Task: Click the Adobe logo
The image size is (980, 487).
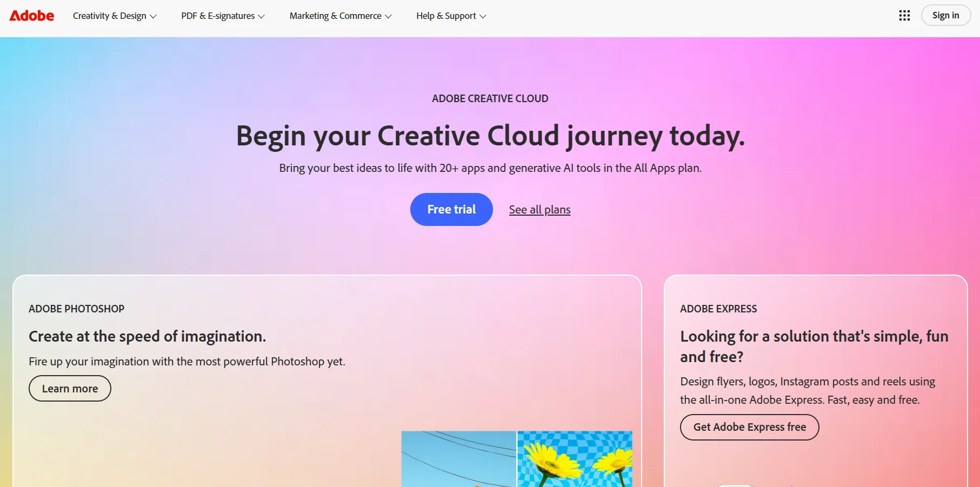Action: (x=32, y=16)
